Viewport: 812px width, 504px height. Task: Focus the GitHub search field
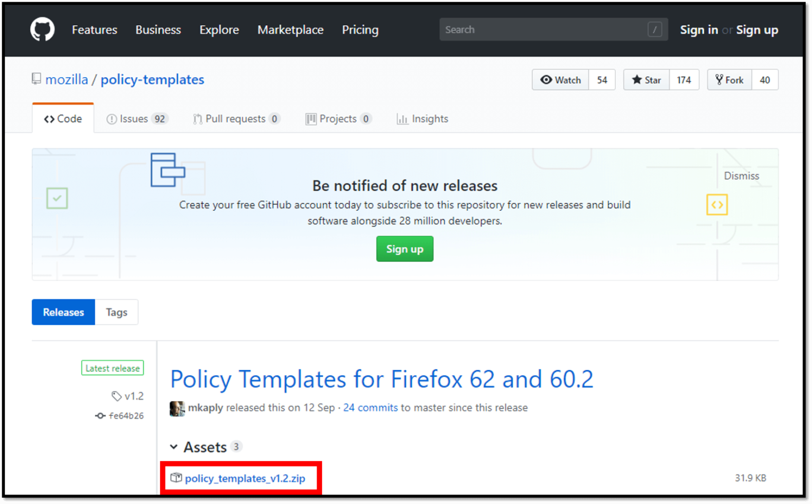tap(553, 30)
